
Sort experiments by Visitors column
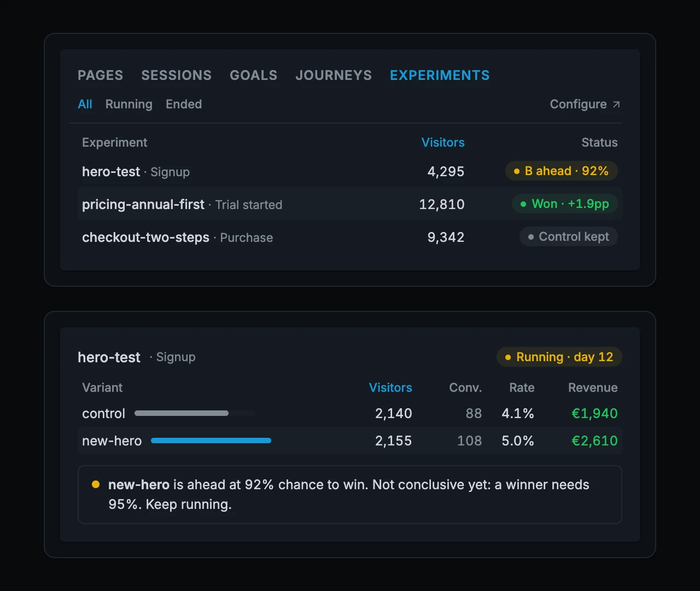click(443, 142)
